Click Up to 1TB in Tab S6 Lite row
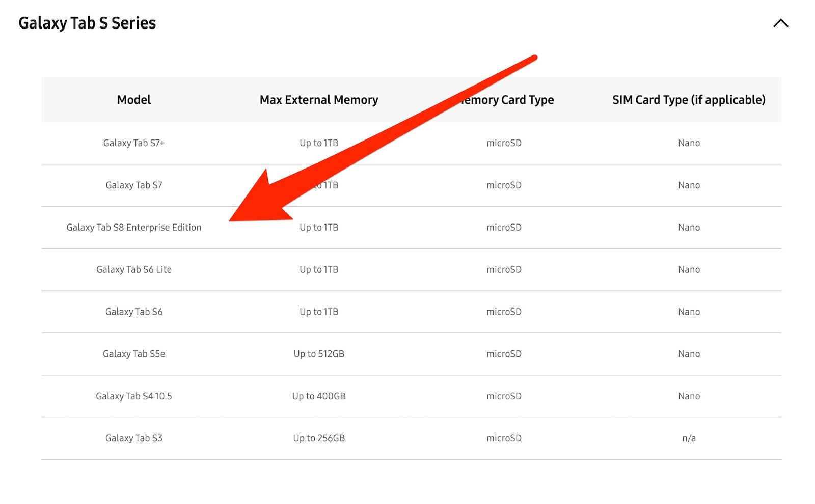Image resolution: width=815 pixels, height=504 pixels. [319, 270]
